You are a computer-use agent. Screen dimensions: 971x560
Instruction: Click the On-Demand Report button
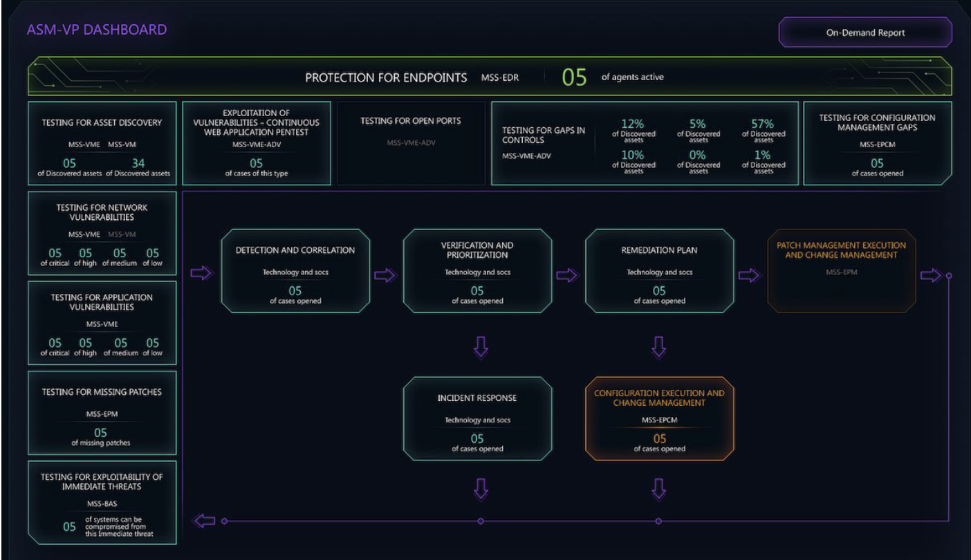click(865, 32)
